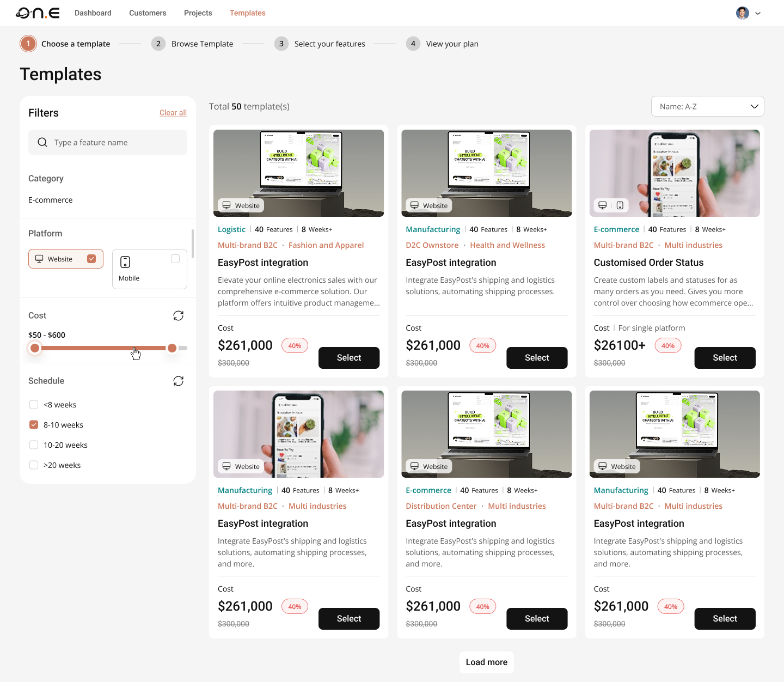Click the $26100+ price text

point(620,345)
